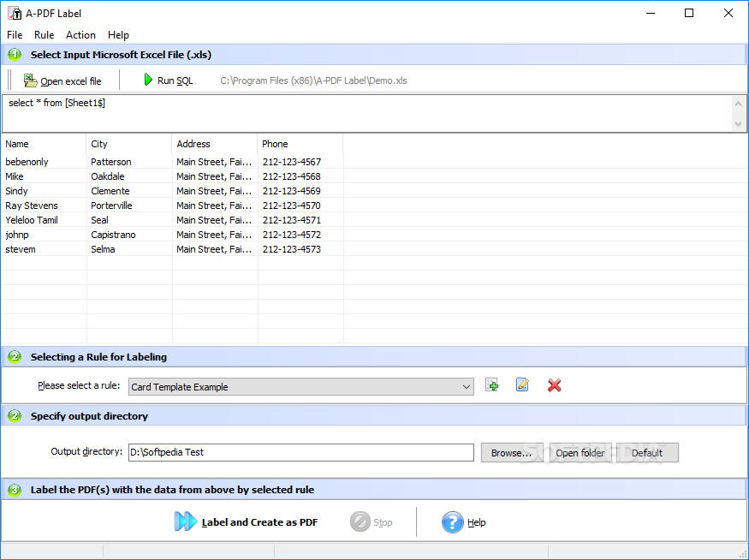Click phone number 212-123-4568

pos(291,176)
